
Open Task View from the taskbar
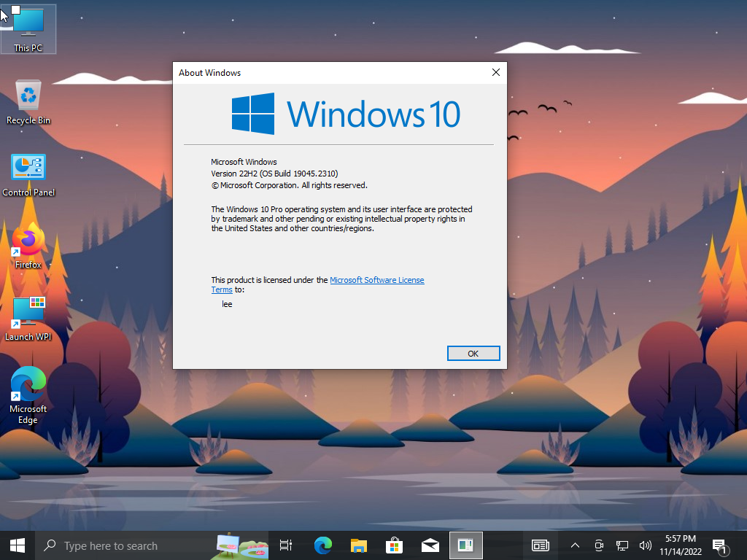click(x=286, y=545)
